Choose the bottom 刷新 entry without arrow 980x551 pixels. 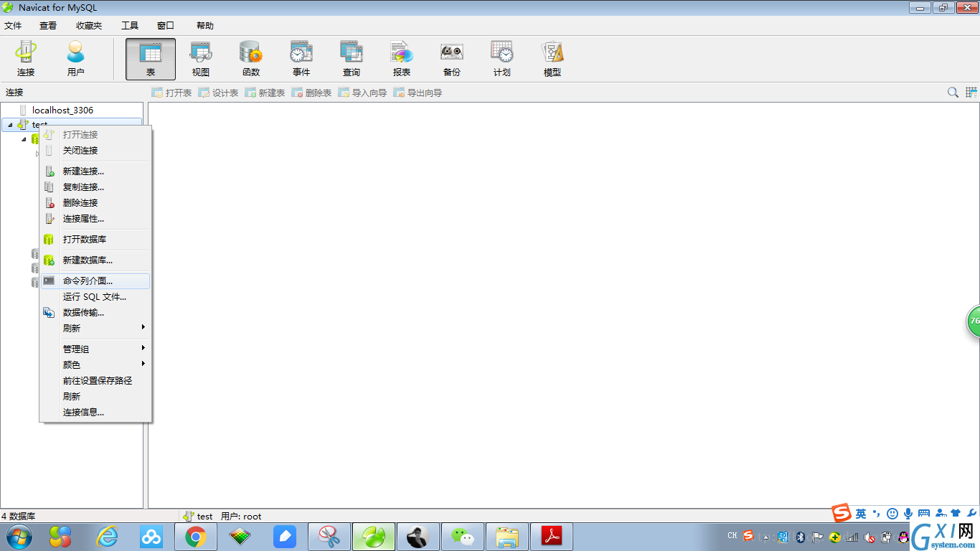[95, 397]
